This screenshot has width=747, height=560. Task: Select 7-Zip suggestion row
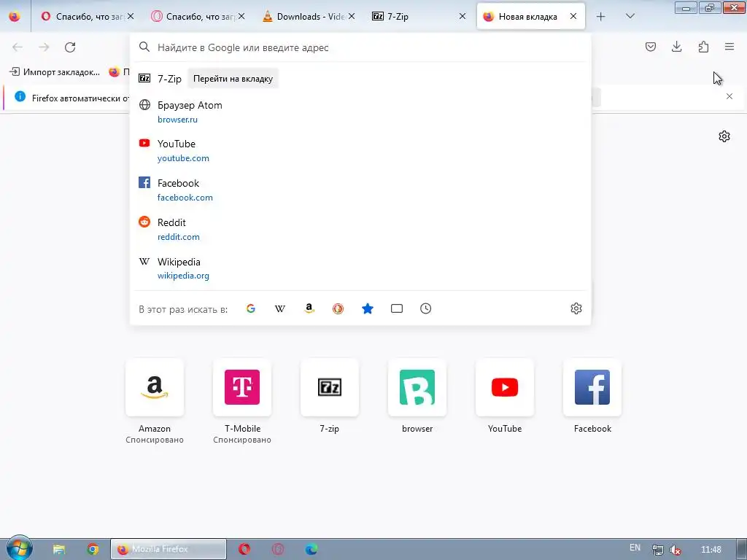[x=360, y=79]
